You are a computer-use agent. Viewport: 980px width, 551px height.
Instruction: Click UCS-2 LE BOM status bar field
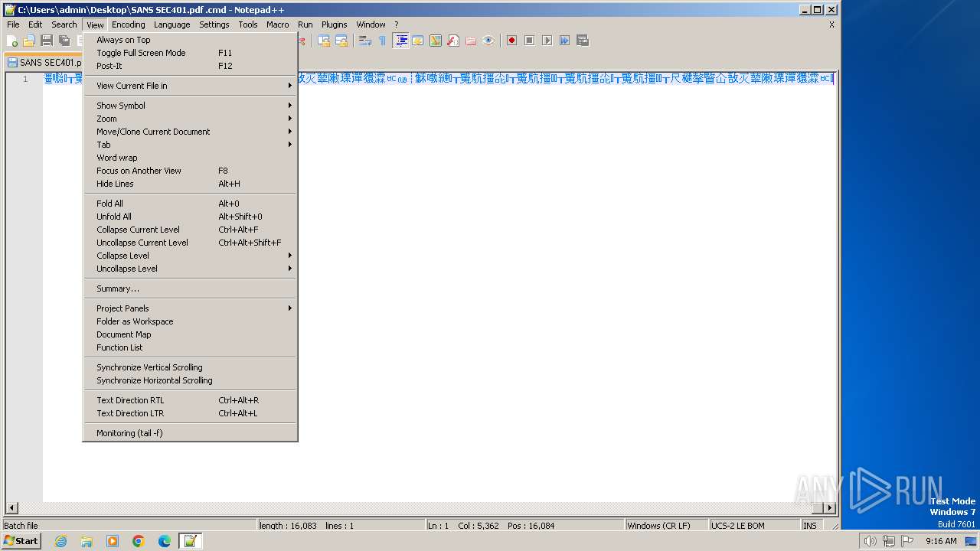754,526
